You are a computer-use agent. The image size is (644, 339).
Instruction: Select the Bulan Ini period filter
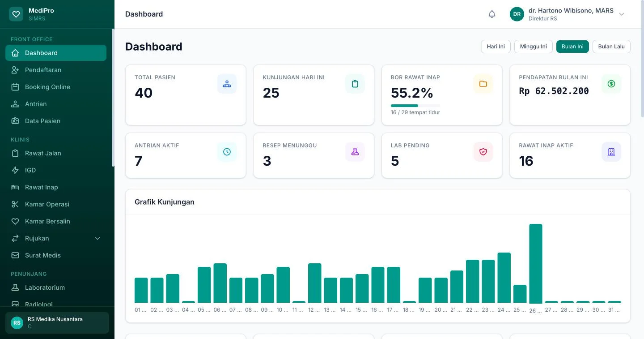click(x=572, y=47)
